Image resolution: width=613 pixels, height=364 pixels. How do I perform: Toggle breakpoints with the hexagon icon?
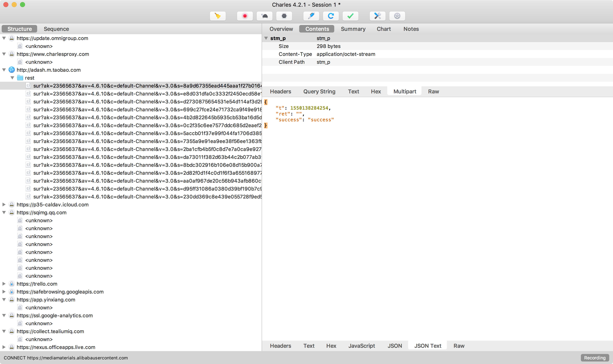tap(284, 16)
